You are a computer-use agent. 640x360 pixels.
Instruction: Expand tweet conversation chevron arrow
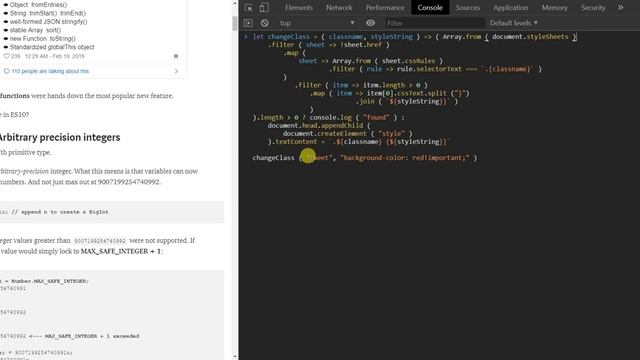tap(176, 71)
